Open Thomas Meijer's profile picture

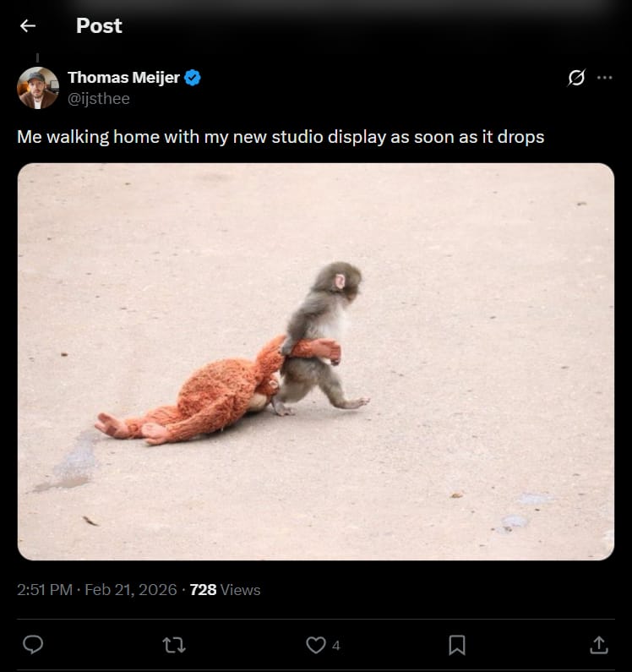point(38,88)
